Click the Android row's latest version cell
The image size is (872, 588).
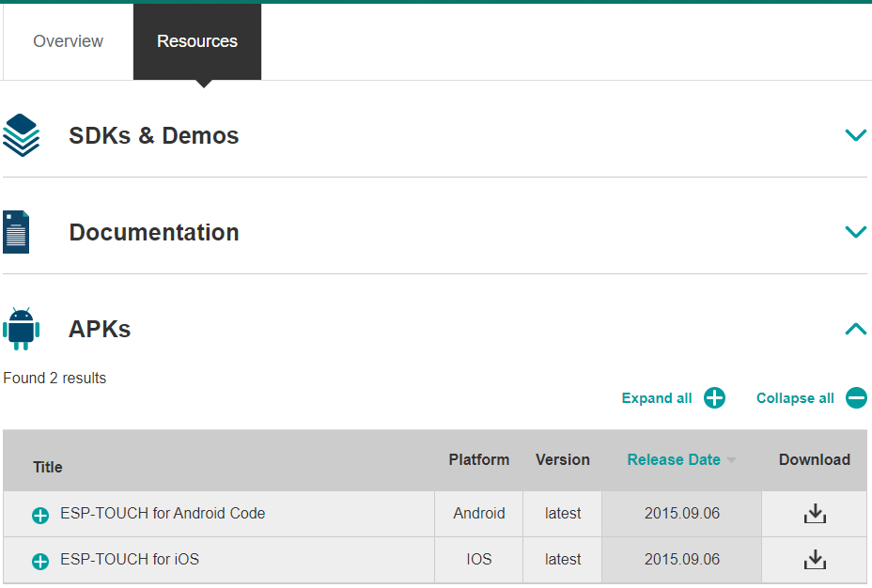coord(563,513)
